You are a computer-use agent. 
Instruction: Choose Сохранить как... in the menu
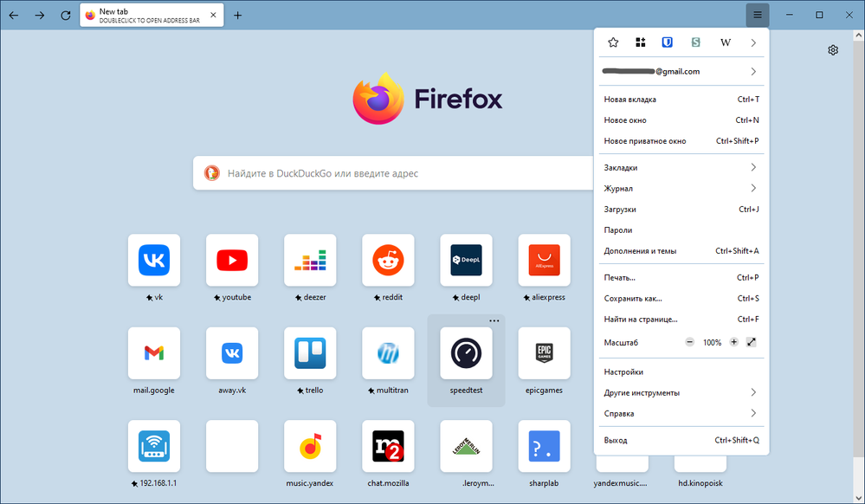click(681, 299)
